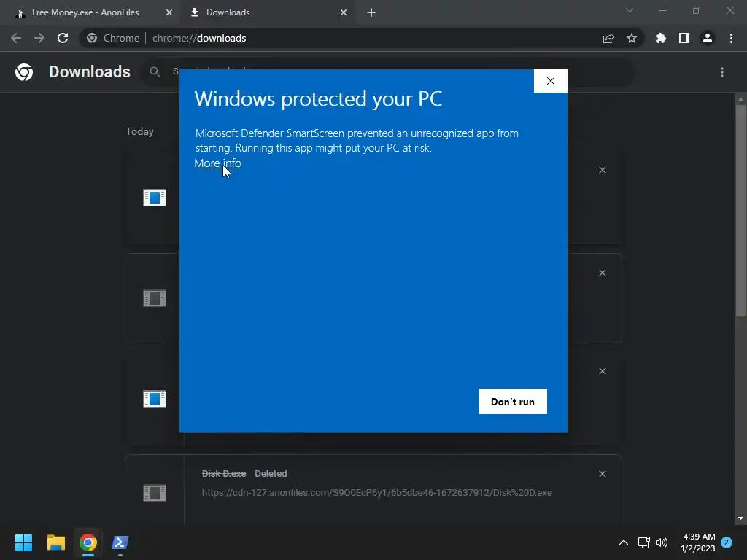Open the Windows Start menu
Image resolution: width=747 pixels, height=560 pixels.
(x=23, y=542)
